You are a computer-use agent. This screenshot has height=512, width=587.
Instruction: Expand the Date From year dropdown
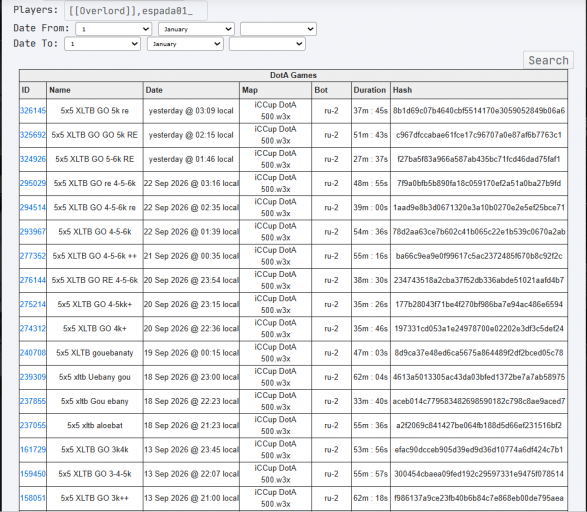pyautogui.click(x=278, y=29)
